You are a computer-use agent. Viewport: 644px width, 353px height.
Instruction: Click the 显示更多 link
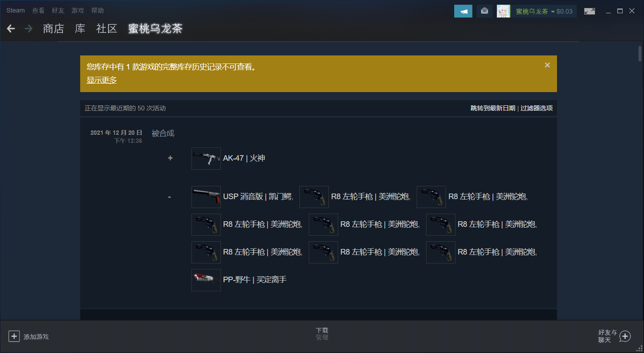(x=102, y=80)
